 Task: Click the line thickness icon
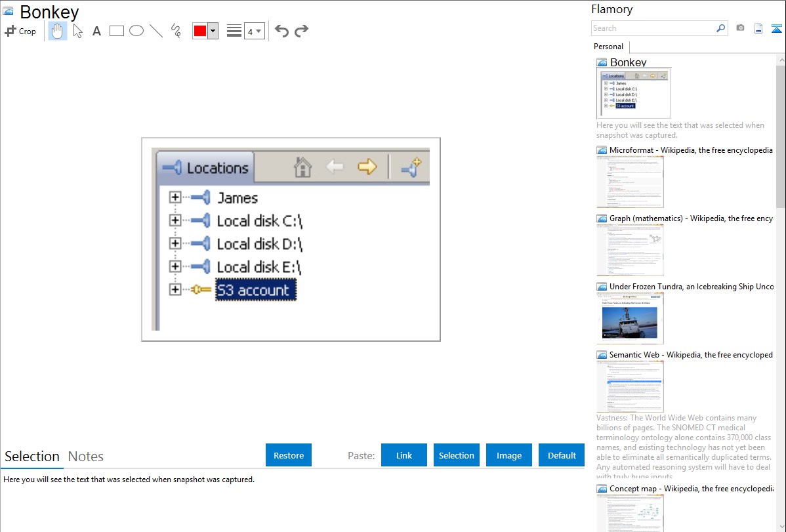(x=234, y=31)
